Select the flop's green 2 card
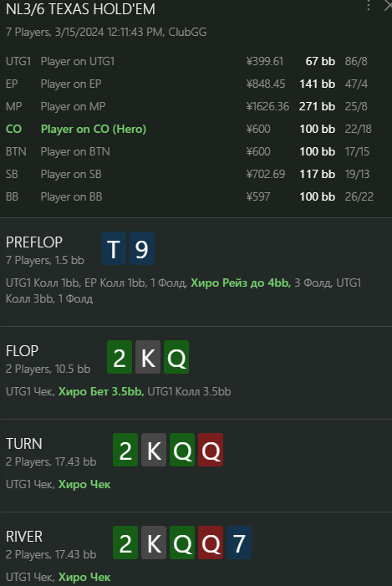Image resolution: width=392 pixels, height=586 pixels. tap(120, 357)
